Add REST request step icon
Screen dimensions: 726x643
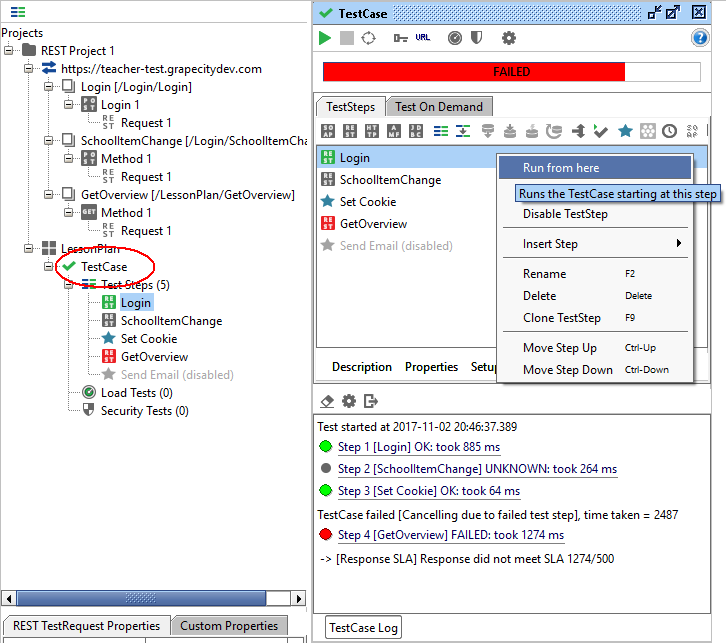click(x=350, y=131)
